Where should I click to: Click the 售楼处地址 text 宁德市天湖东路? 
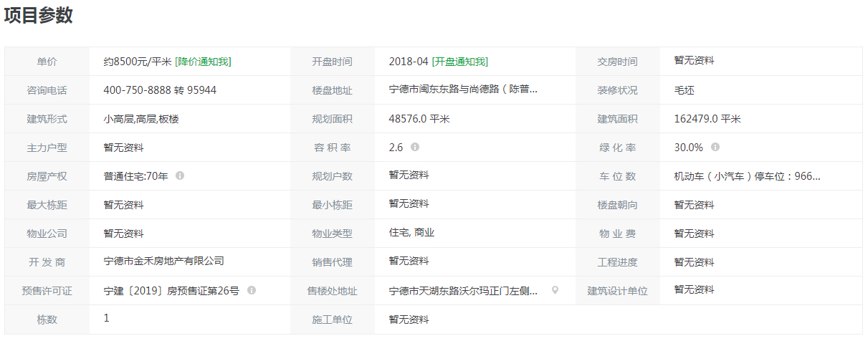[463, 290]
